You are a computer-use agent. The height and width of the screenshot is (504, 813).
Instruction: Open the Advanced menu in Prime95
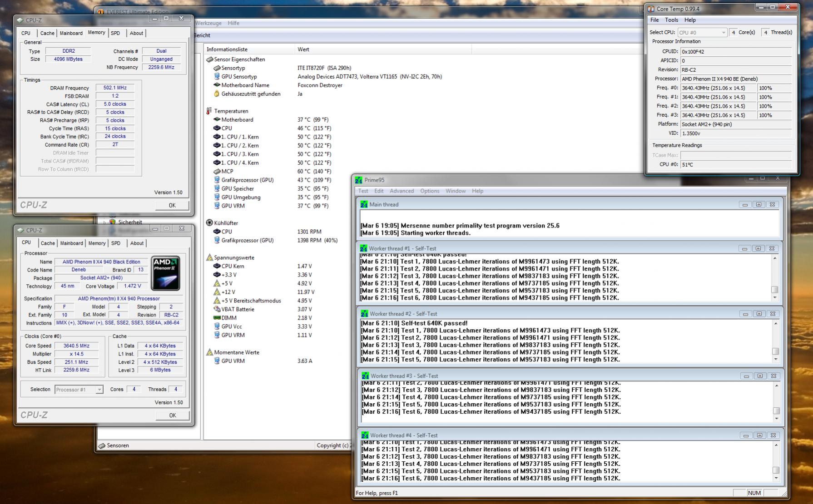[x=402, y=191]
